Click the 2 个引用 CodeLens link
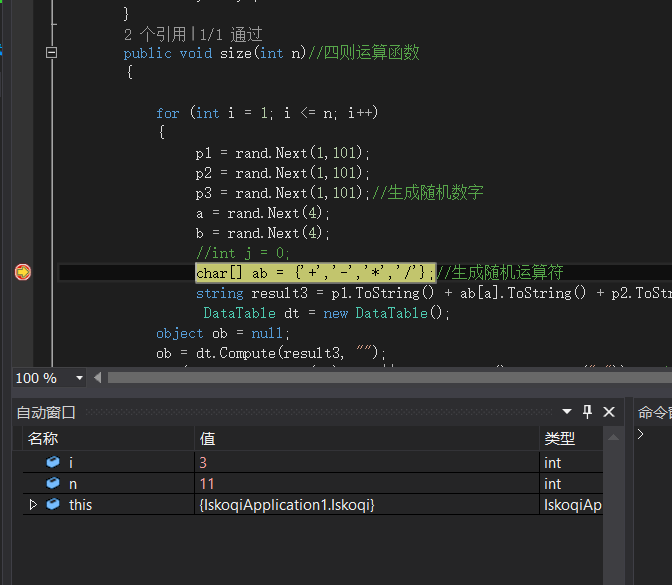This screenshot has width=672, height=585. click(155, 34)
